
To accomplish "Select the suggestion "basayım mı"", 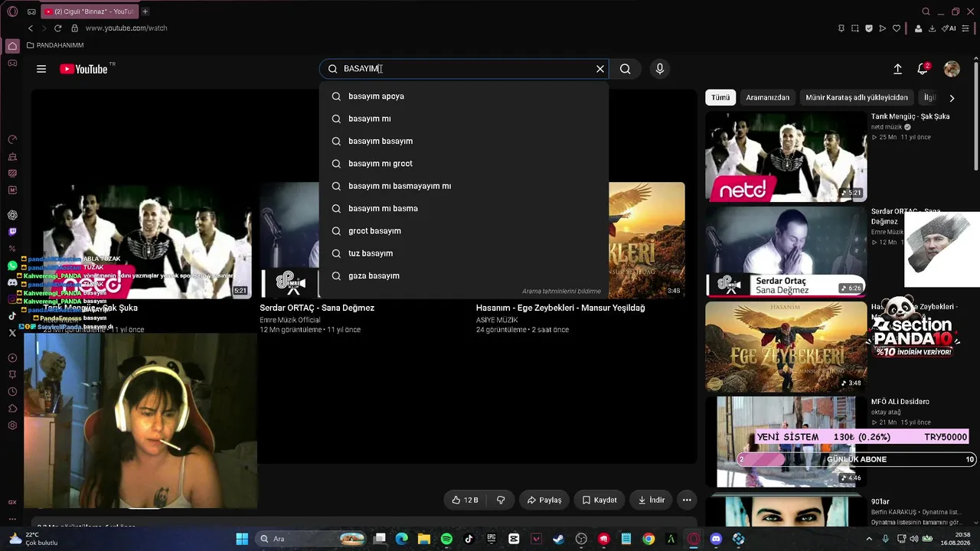I will pyautogui.click(x=464, y=119).
